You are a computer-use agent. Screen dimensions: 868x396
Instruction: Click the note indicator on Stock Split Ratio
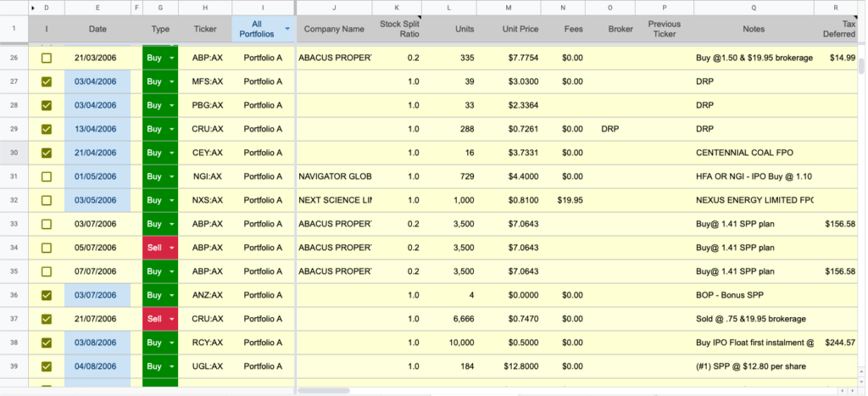click(418, 20)
